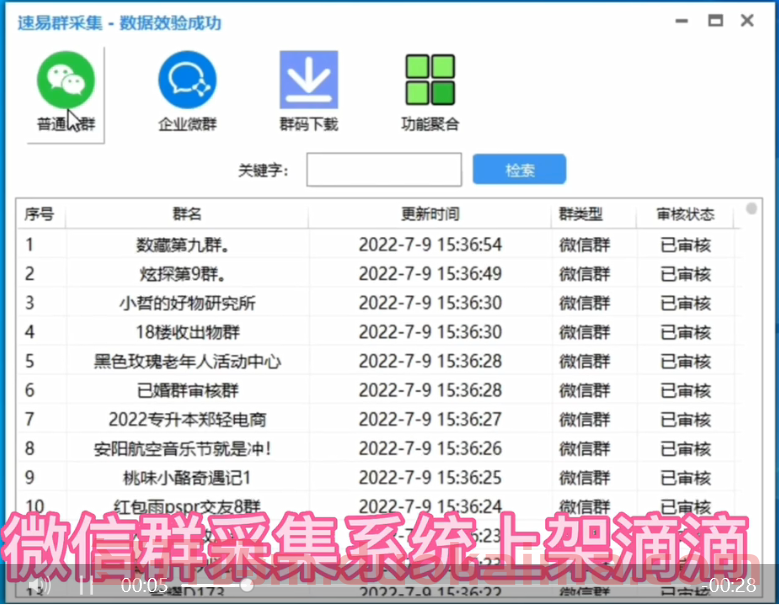Click the video progress slider knob

[x=246, y=585]
